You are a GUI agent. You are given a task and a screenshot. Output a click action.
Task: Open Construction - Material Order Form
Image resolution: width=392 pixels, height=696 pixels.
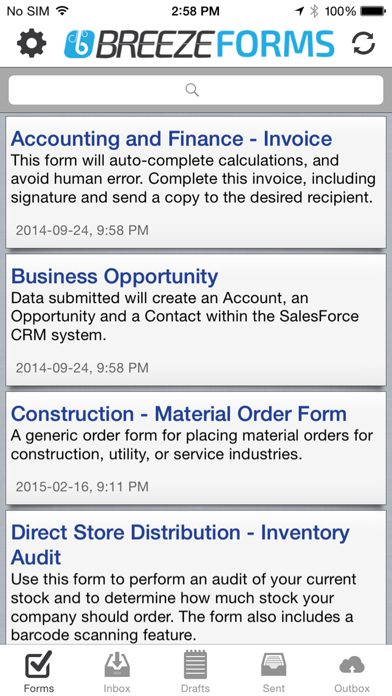(x=196, y=448)
